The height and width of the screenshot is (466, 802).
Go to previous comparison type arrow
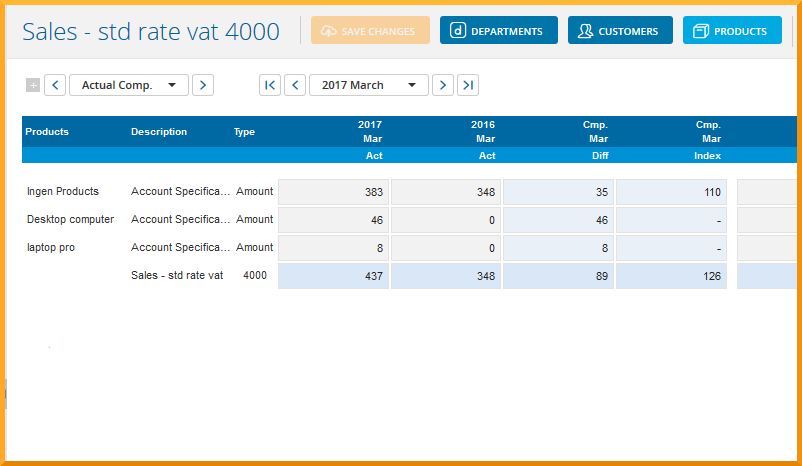(55, 86)
